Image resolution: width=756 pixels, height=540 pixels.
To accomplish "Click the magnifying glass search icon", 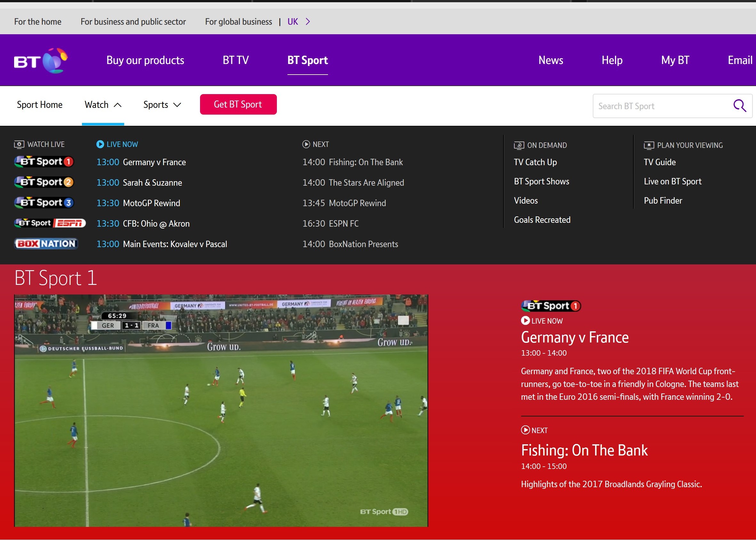I will tap(739, 106).
